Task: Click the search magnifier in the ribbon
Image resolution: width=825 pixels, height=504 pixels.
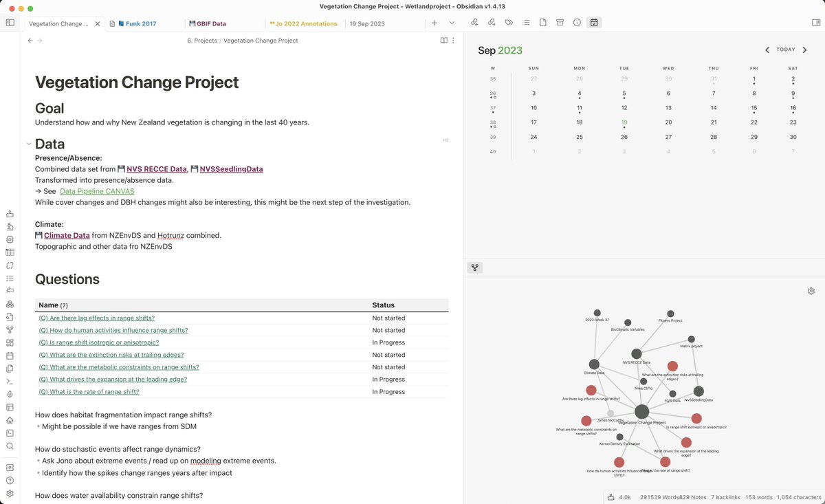Action: click(x=10, y=446)
